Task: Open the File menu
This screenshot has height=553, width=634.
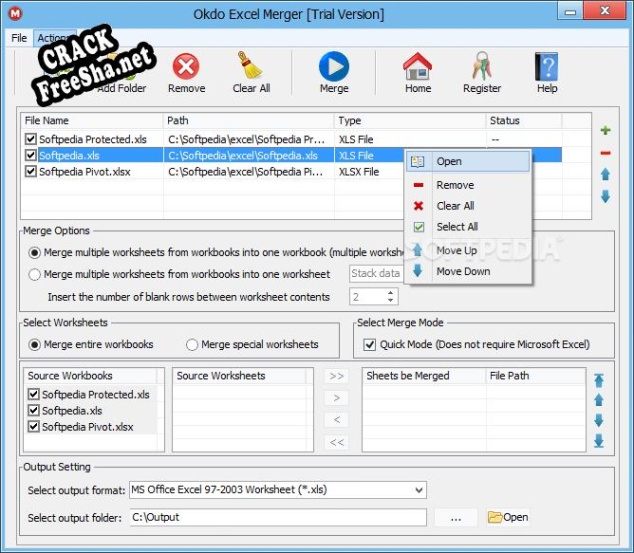Action: pos(18,38)
